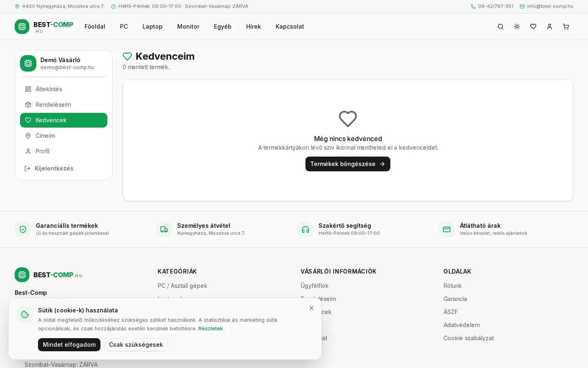Open ÁSZF footer link
The height and width of the screenshot is (368, 588).
(x=451, y=312)
